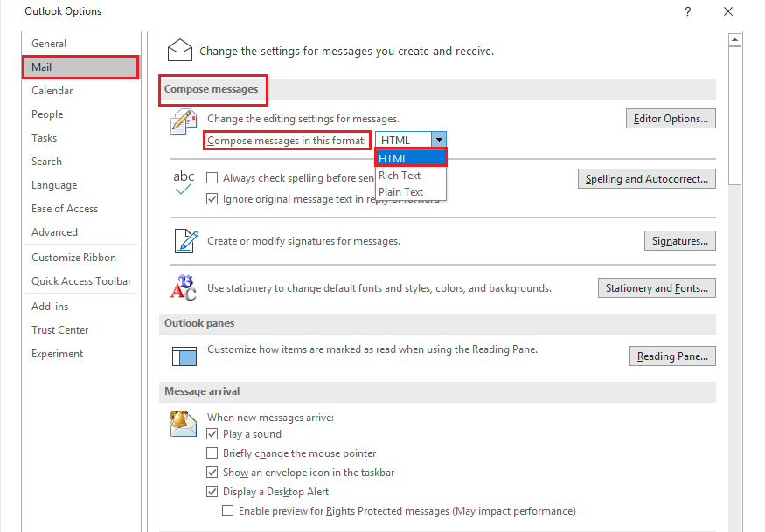Open the Search options category

[81, 162]
